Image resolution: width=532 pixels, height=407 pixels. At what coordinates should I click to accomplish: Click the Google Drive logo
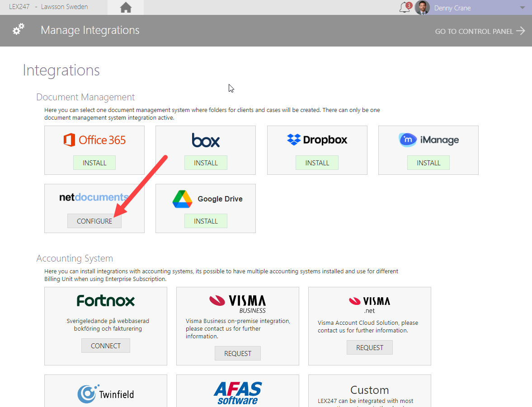[x=207, y=199]
